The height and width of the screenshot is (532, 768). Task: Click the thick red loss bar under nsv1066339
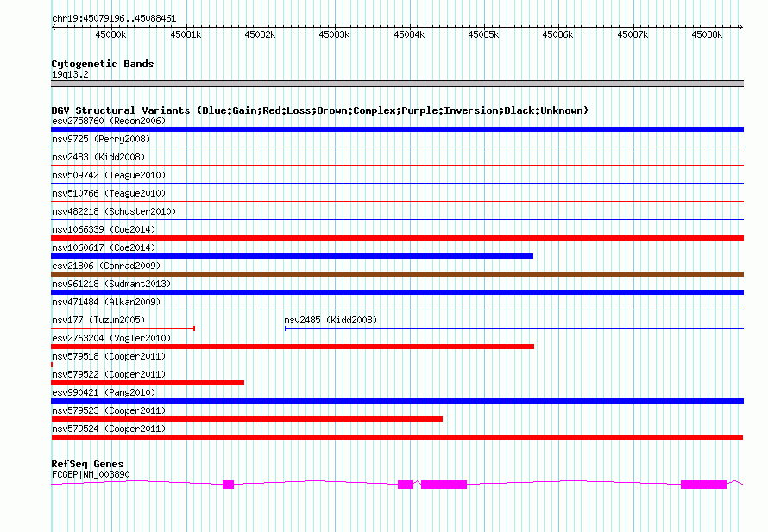pyautogui.click(x=397, y=238)
